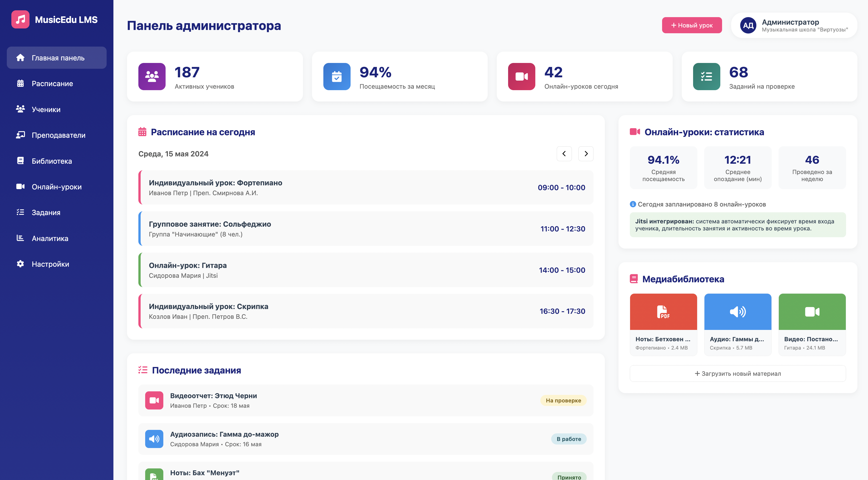Image resolution: width=868 pixels, height=480 pixels.
Task: Open the blue audio thumbnail Аудио: Гаммы
Action: [738, 312]
